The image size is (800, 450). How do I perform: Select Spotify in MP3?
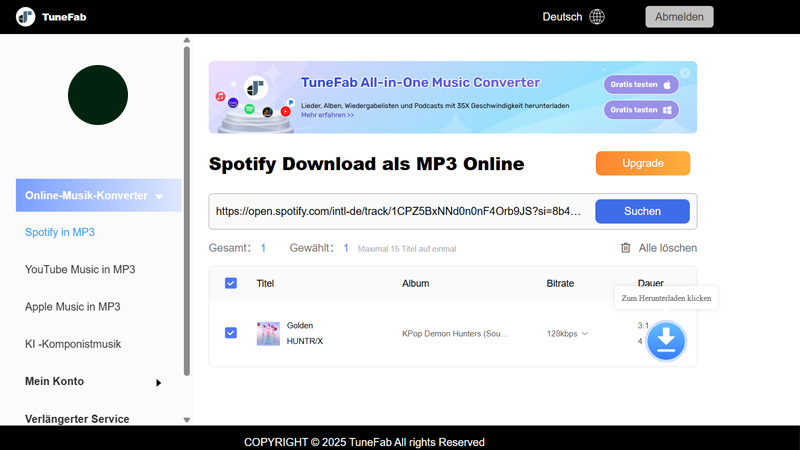(60, 232)
